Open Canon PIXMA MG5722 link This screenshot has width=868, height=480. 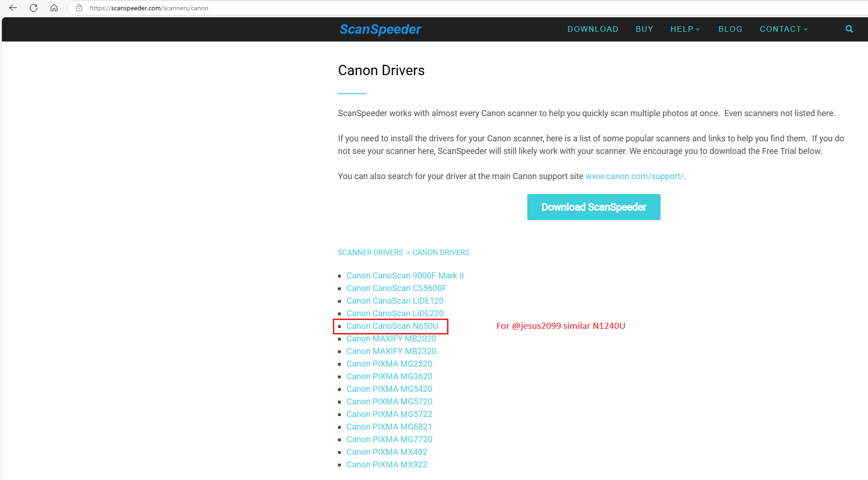tap(389, 414)
